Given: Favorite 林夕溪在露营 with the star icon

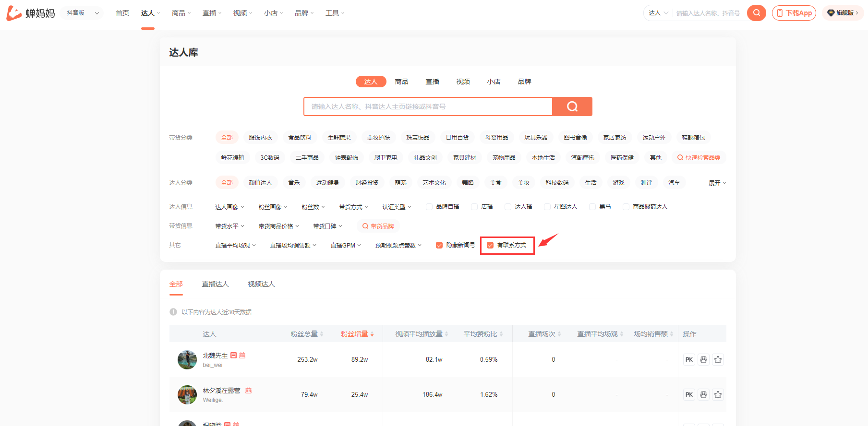Looking at the screenshot, I should (718, 395).
